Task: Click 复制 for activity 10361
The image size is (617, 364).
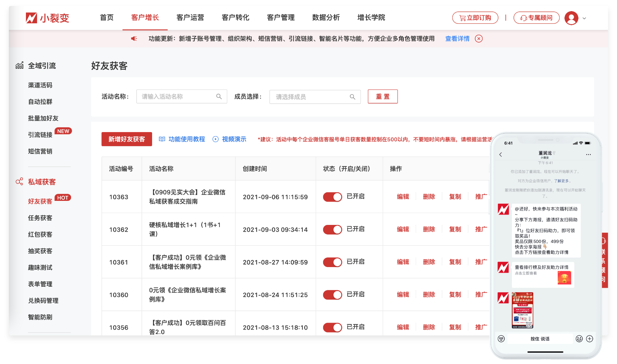Action: tap(455, 262)
